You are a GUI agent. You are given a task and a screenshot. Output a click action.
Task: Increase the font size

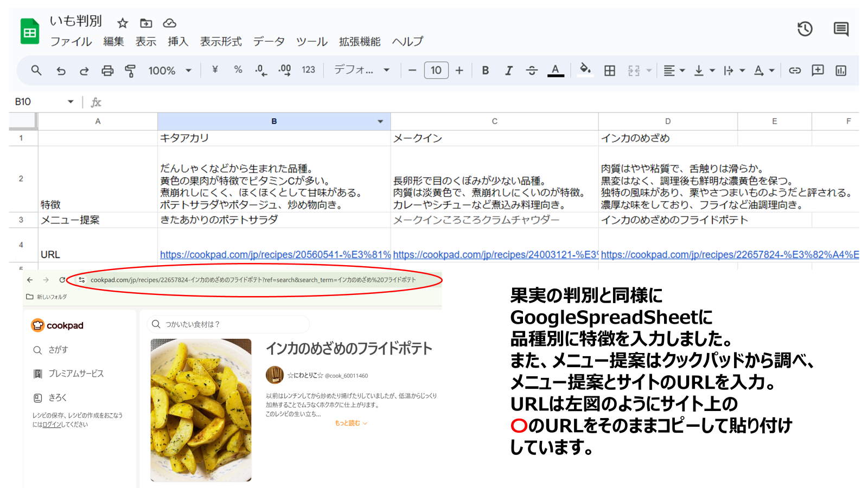pos(459,70)
